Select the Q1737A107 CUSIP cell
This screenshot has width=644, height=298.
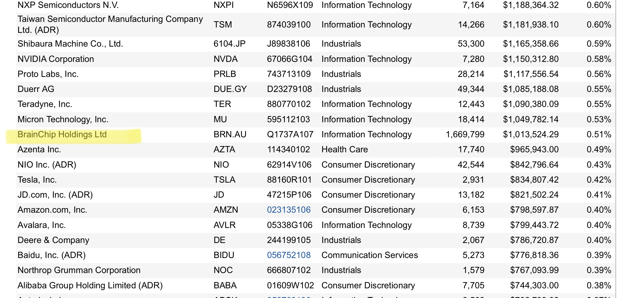click(290, 134)
